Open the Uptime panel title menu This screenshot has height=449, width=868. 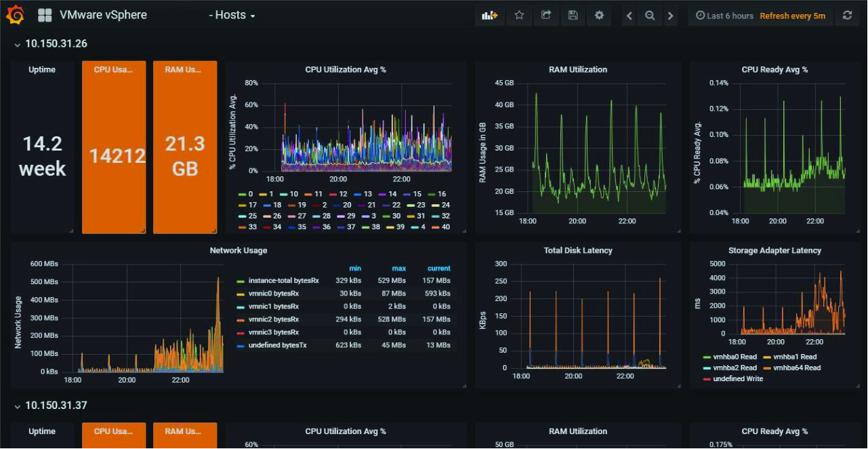42,69
